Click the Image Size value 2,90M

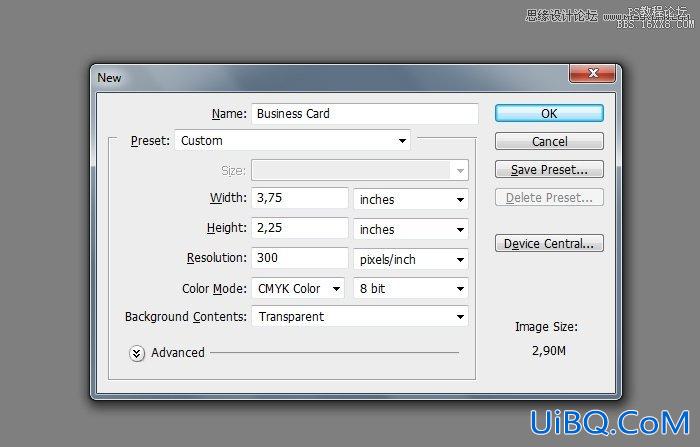pyautogui.click(x=549, y=351)
